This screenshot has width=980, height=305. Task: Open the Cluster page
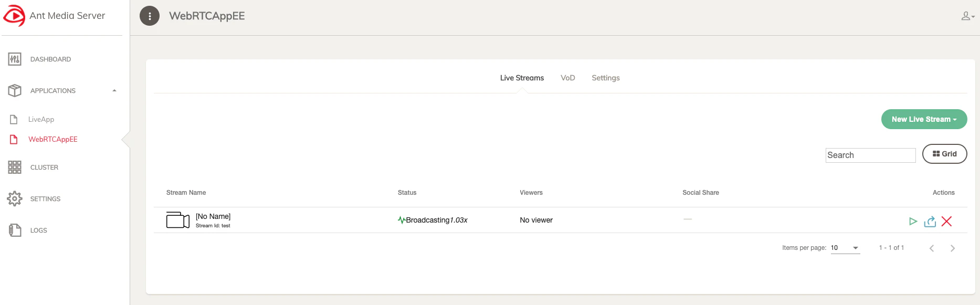pos(44,167)
